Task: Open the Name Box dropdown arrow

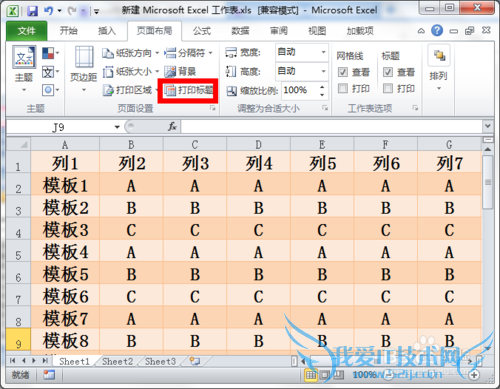Action: point(117,127)
